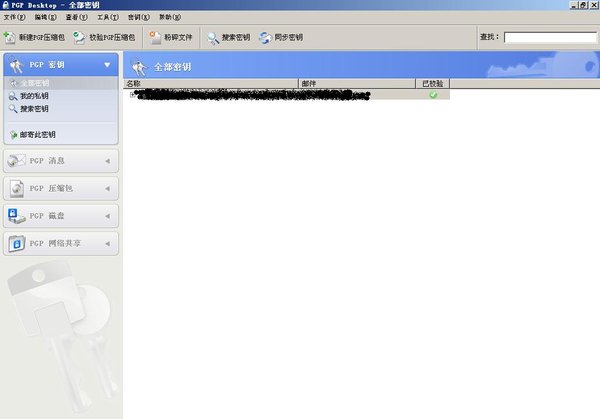The height and width of the screenshot is (419, 600).
Task: Click the 全部密钥 sidebar item icon
Action: point(14,83)
